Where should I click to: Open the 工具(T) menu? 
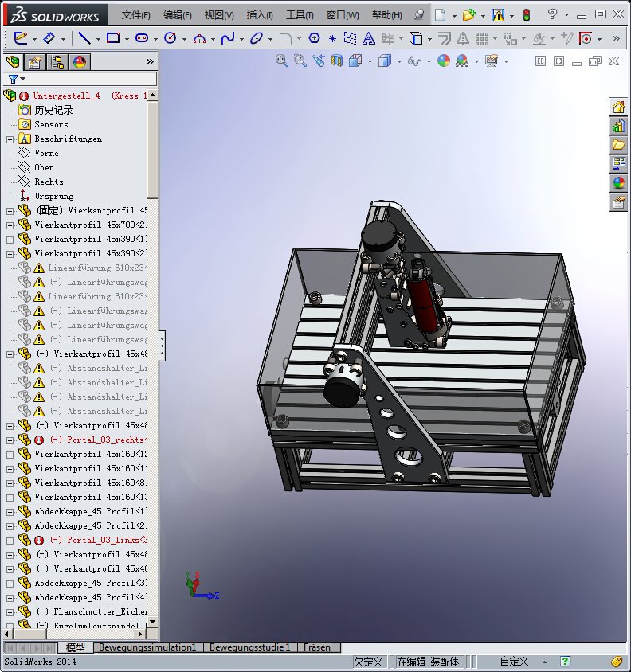click(x=300, y=15)
